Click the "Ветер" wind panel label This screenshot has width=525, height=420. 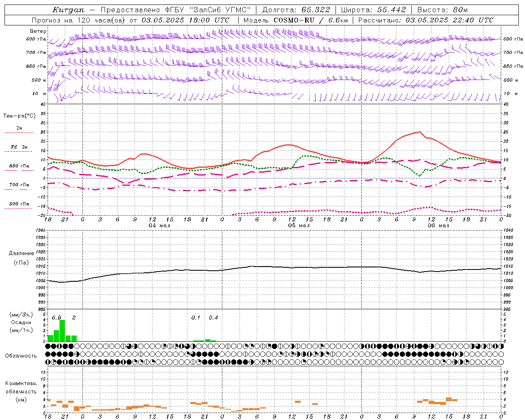[x=38, y=31]
